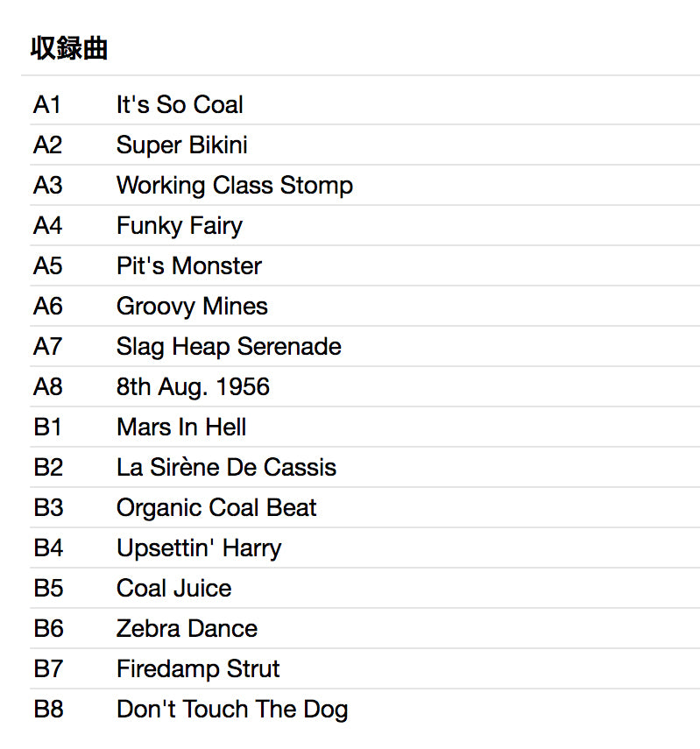Screen dimensions: 700x749
Task: Click the Super Bikini track
Action: (x=181, y=145)
